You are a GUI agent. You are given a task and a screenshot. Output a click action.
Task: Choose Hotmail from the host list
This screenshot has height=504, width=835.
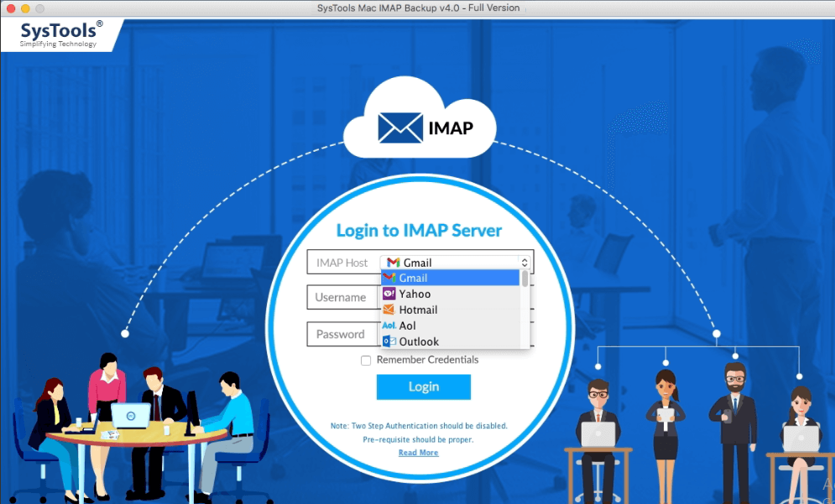tap(450, 309)
